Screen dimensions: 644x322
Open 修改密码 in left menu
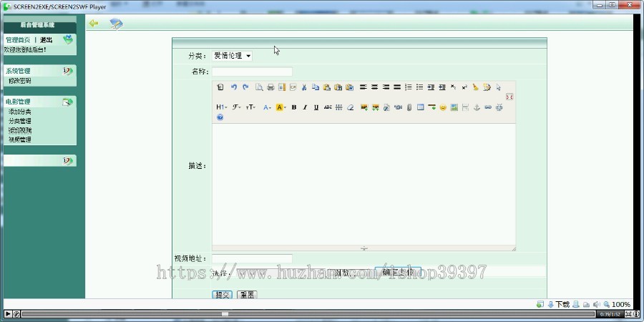click(20, 81)
